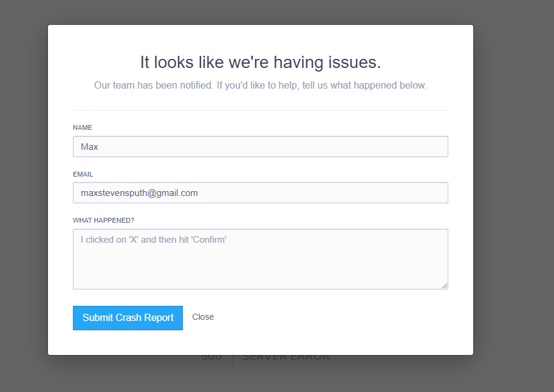Click the EMAIL field label
The image size is (554, 392).
tap(83, 174)
